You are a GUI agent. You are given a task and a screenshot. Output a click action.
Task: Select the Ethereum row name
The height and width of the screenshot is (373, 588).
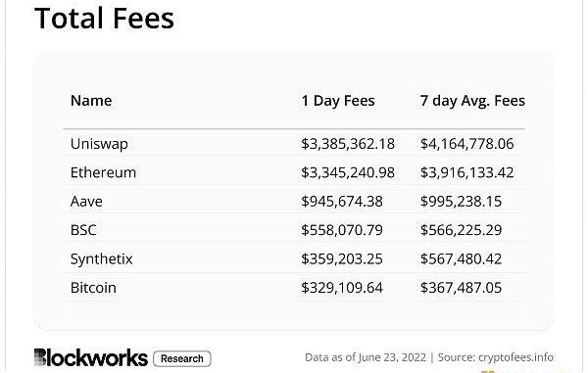(103, 172)
